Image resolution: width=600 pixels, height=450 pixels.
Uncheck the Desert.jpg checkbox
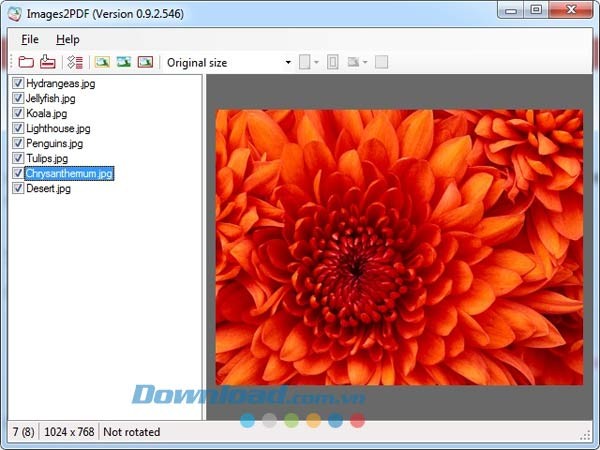pyautogui.click(x=18, y=188)
